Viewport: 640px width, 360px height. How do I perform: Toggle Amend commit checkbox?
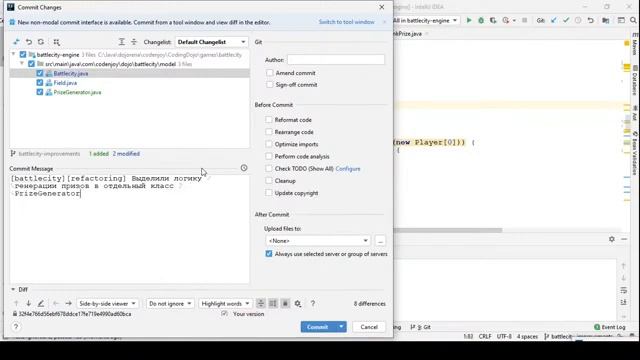[269, 73]
